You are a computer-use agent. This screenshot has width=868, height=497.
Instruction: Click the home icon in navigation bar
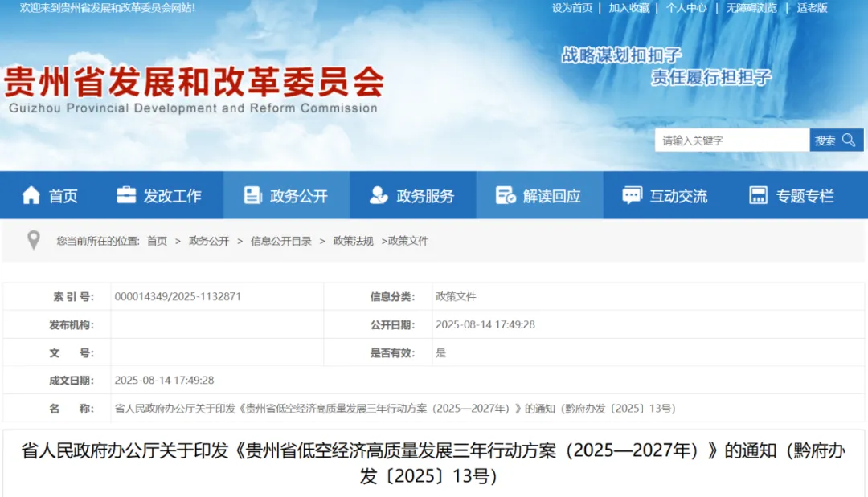31,195
